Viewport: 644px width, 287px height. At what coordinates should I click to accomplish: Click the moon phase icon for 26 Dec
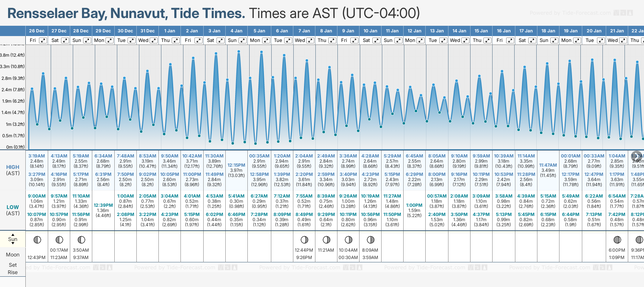pos(37,240)
